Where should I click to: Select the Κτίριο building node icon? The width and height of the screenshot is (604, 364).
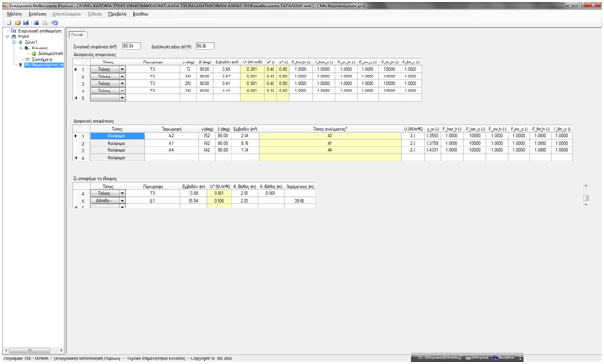point(14,36)
